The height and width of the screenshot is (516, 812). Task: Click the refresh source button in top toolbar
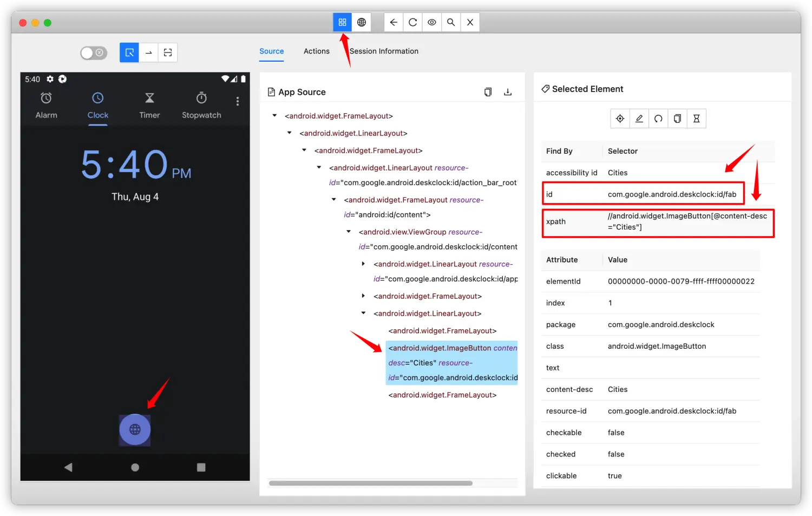click(412, 22)
